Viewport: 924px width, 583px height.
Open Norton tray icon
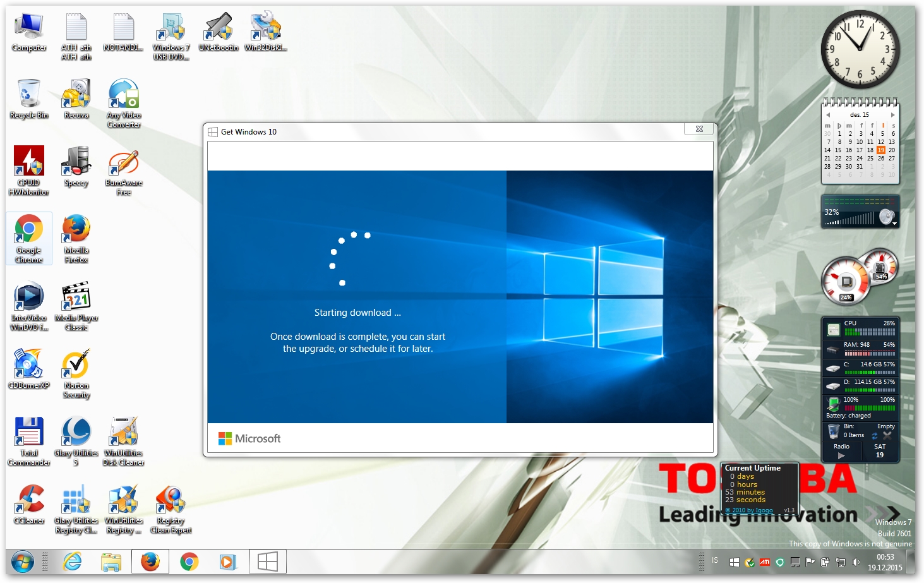pyautogui.click(x=749, y=562)
